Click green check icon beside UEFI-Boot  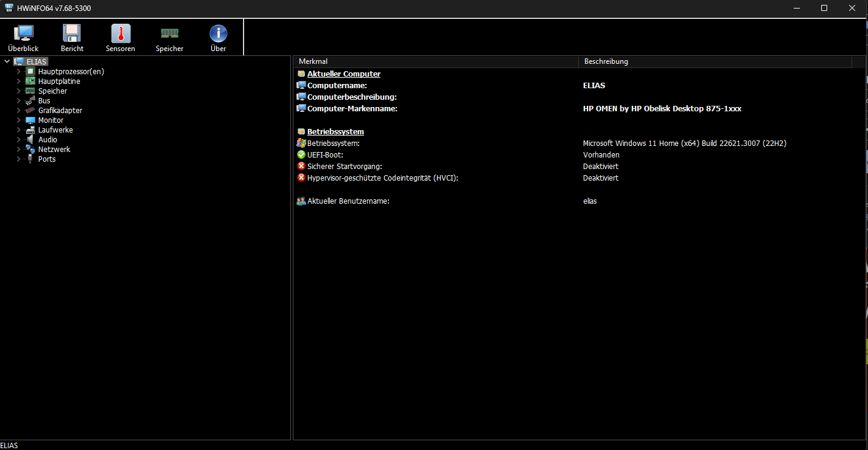coord(301,154)
